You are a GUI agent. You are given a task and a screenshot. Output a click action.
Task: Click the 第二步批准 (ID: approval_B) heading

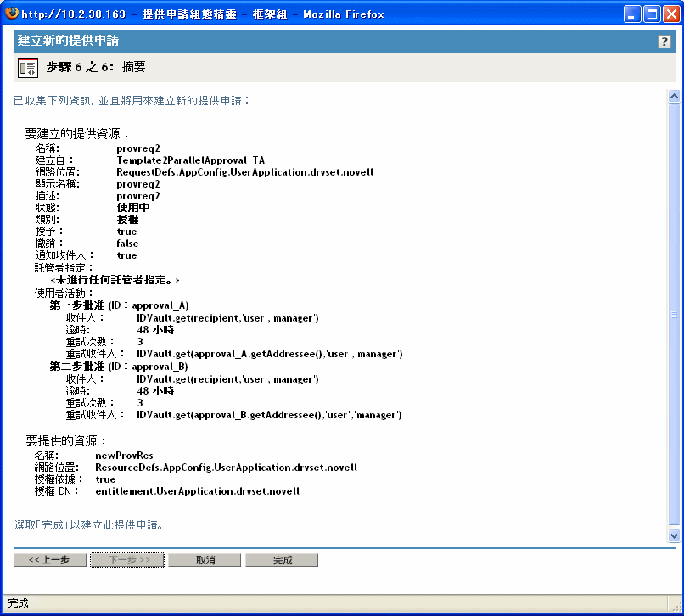point(119,367)
